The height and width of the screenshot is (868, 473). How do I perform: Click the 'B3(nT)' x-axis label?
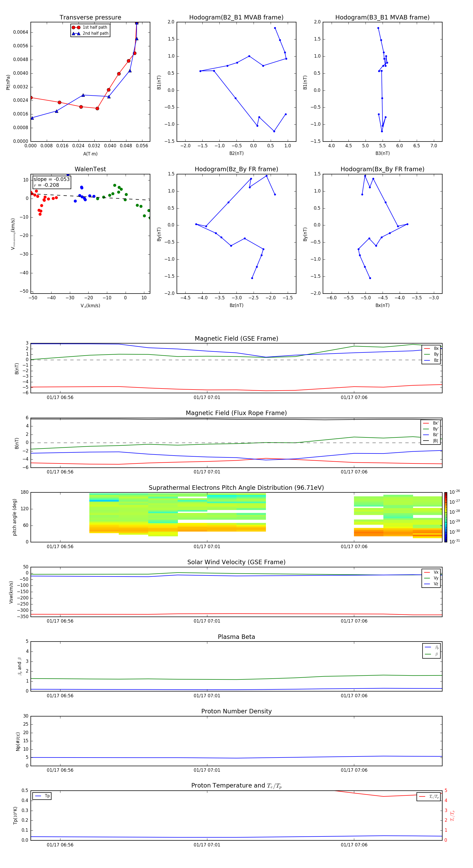(382, 153)
